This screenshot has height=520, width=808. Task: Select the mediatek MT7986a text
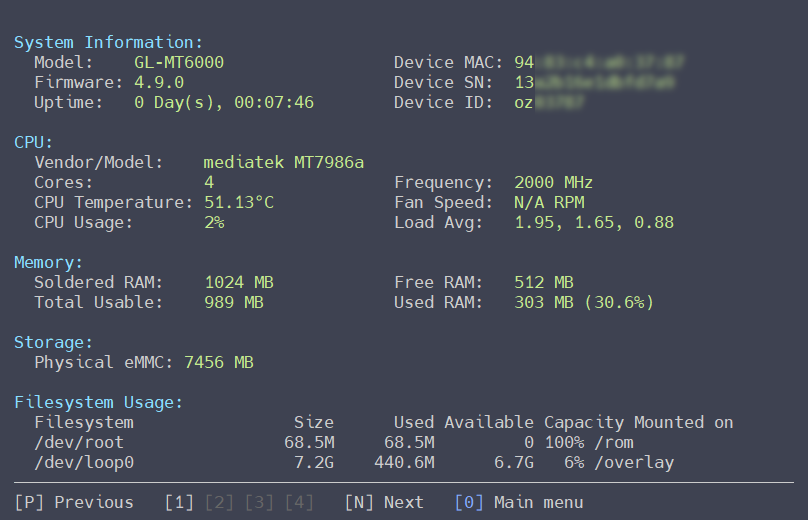[283, 162]
